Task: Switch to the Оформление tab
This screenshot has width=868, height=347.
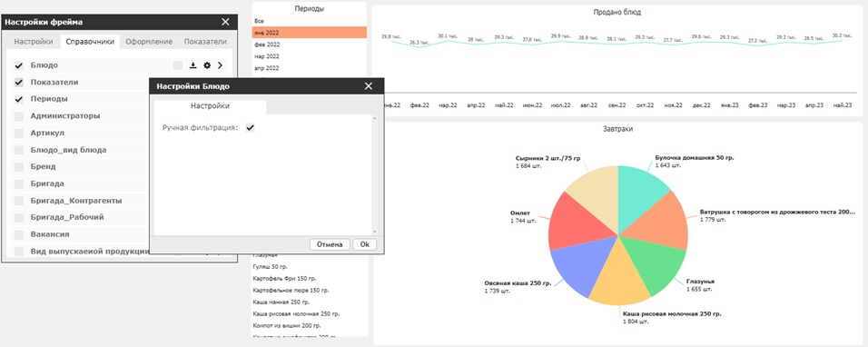Action: [x=149, y=42]
